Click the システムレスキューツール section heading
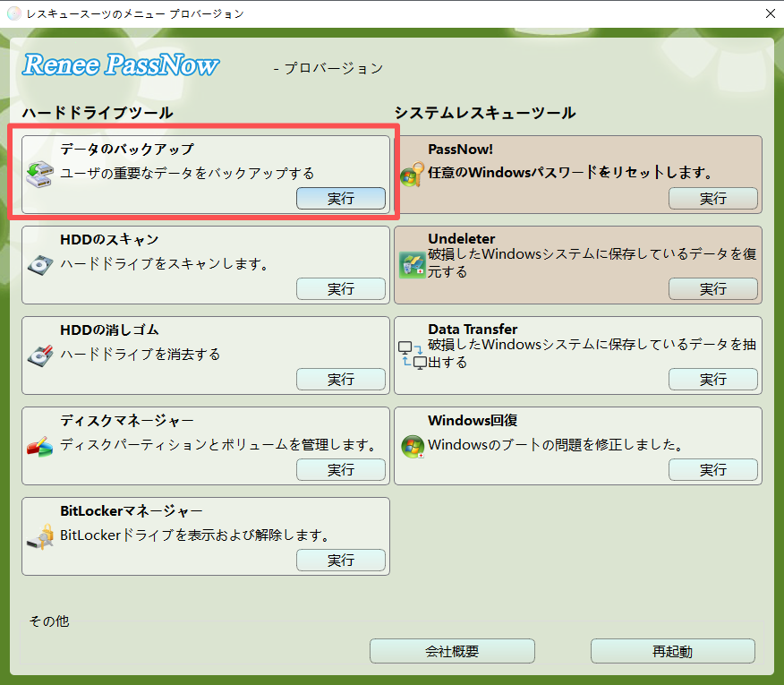 point(485,113)
